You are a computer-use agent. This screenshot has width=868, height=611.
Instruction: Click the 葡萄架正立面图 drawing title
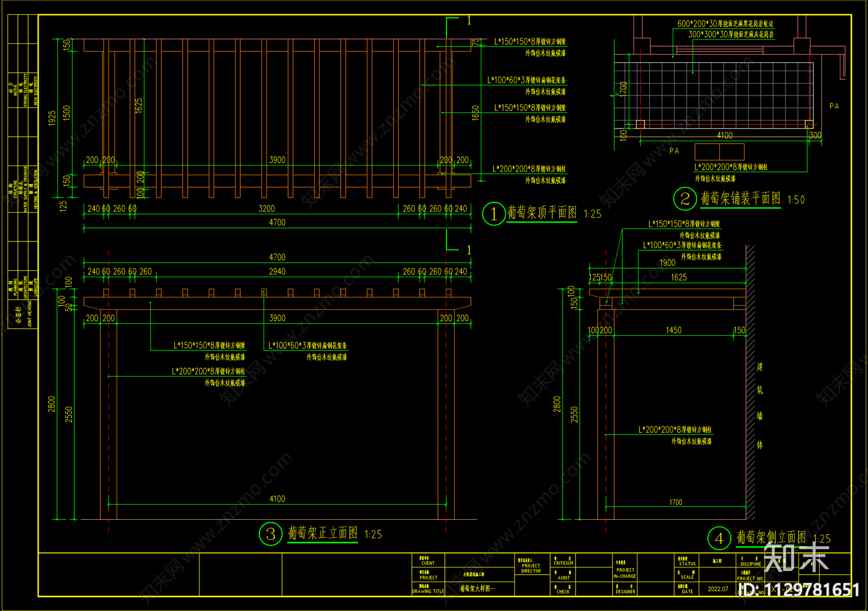pos(323,533)
